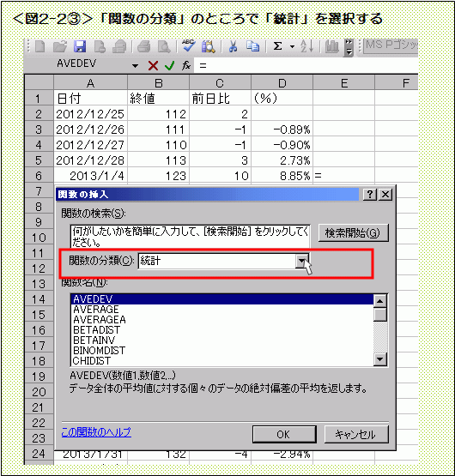This screenshot has width=455, height=476.
Task: Click the OK button in the dialog
Action: click(284, 435)
